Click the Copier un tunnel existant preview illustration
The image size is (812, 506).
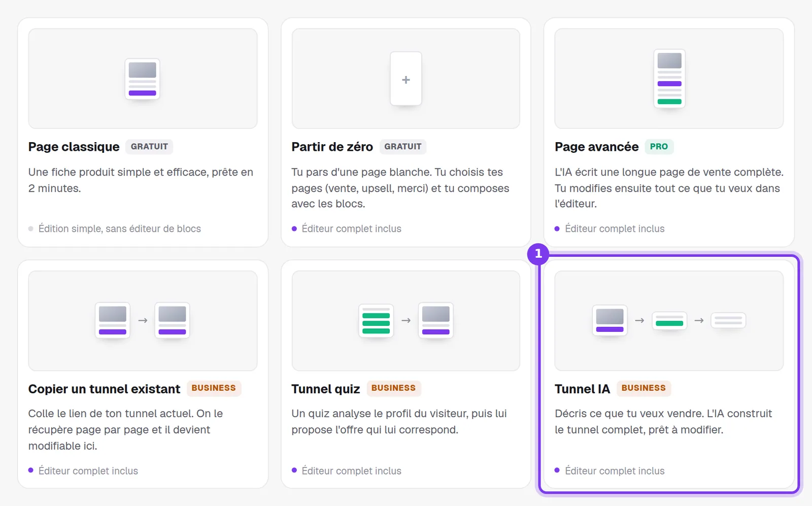143,320
